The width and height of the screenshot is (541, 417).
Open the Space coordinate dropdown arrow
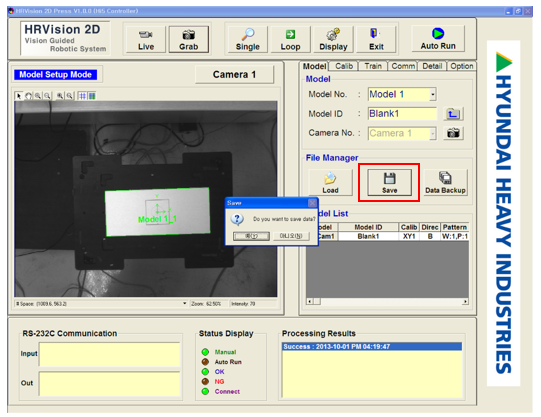click(184, 304)
